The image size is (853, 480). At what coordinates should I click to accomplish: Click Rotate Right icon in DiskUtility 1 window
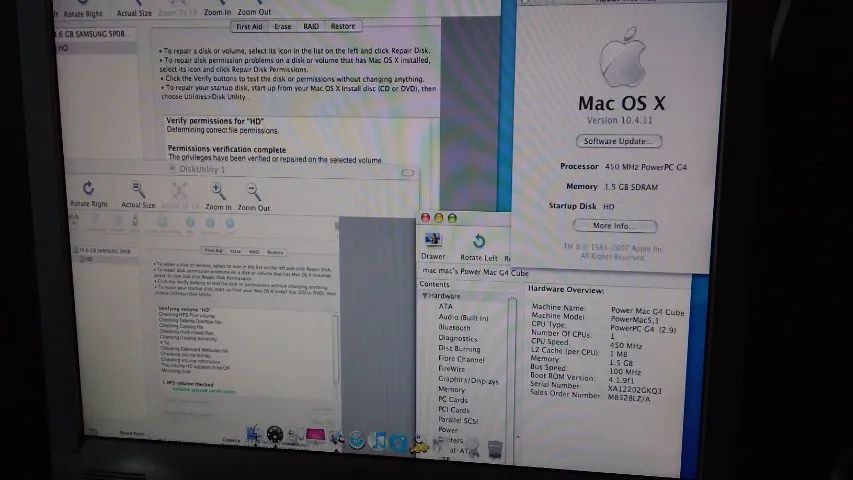coord(88,188)
